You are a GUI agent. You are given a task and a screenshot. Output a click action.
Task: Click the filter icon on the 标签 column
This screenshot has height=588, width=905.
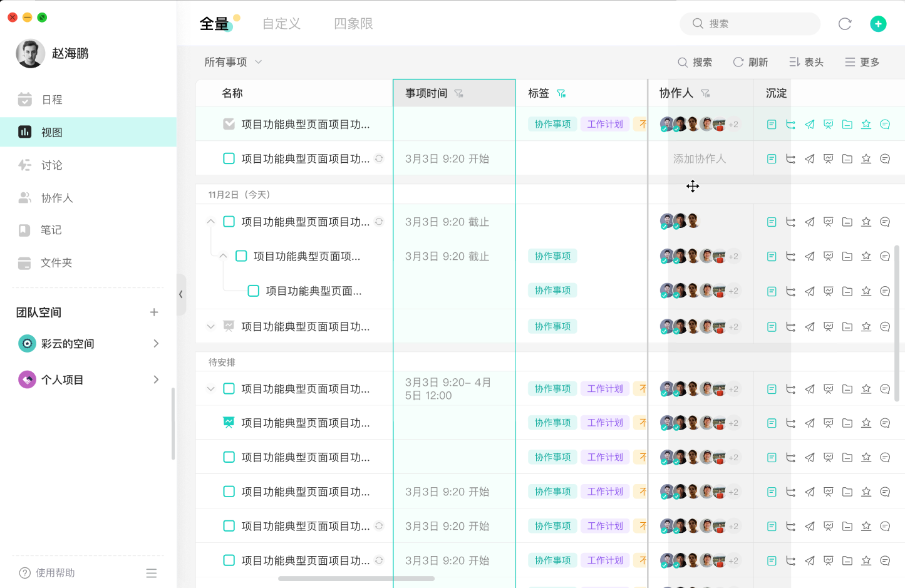point(562,93)
